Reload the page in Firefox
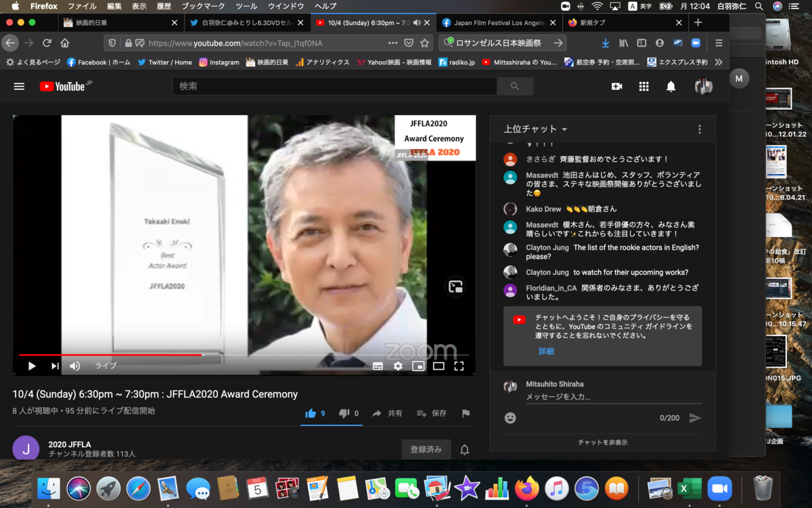Image resolution: width=812 pixels, height=508 pixels. 47,43
